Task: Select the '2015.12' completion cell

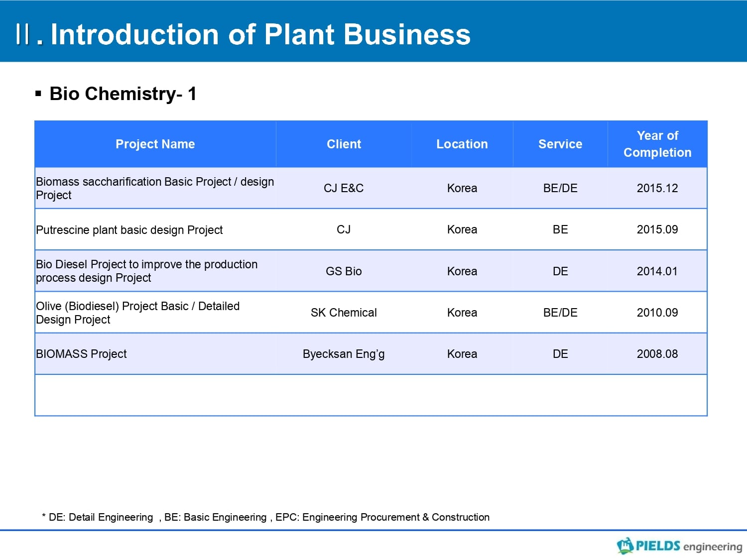Action: tap(657, 188)
